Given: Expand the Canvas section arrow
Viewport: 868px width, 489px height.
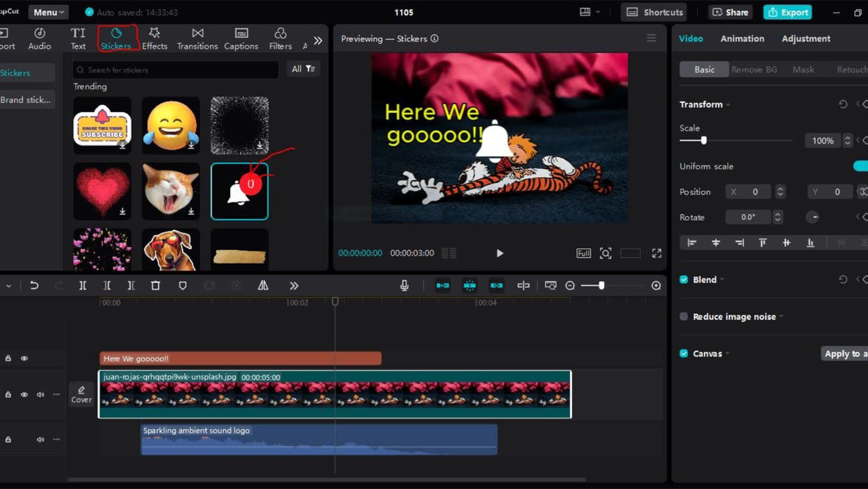Looking at the screenshot, I should coord(728,354).
